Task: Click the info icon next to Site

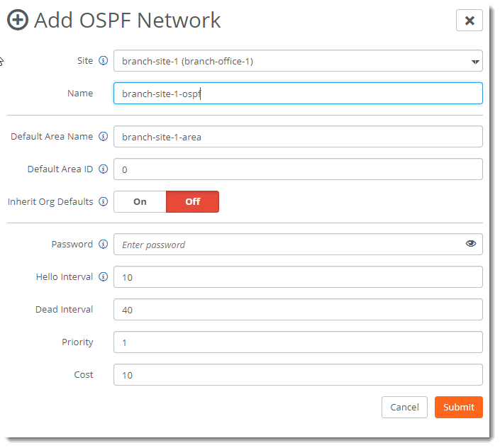Action: click(104, 61)
